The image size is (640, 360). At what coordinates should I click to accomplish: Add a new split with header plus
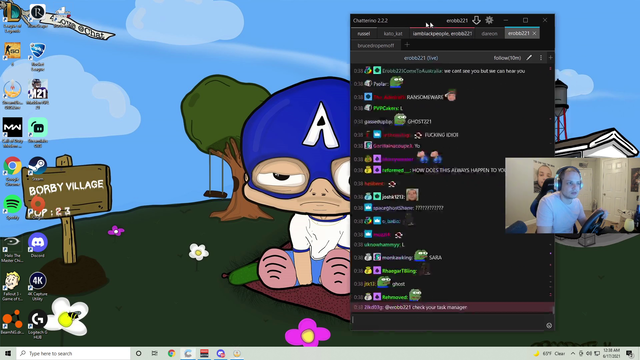pyautogui.click(x=550, y=58)
